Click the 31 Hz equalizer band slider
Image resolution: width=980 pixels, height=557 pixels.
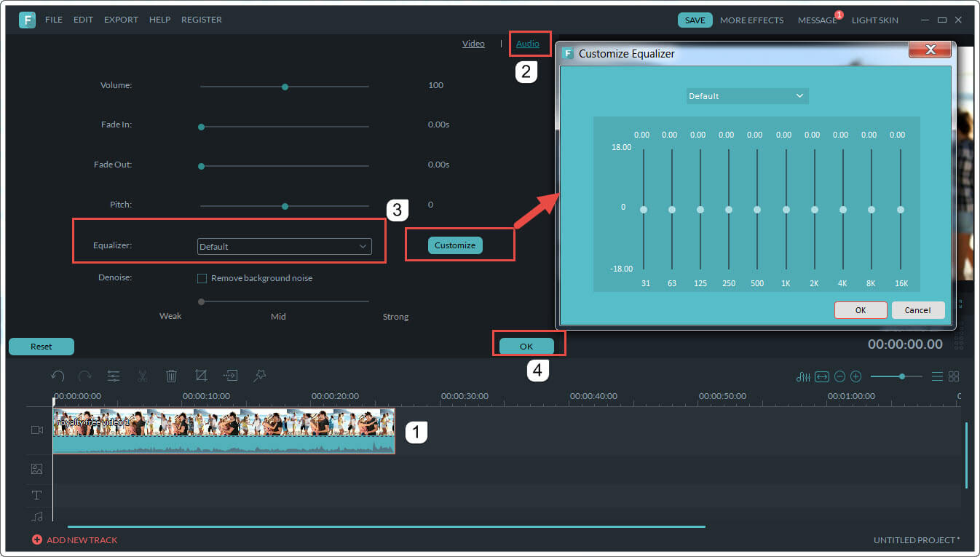click(x=644, y=210)
